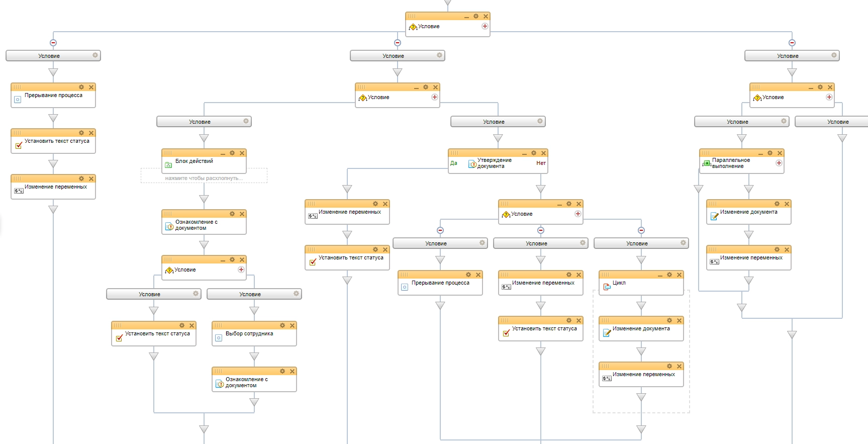The image size is (868, 444).
Task: Open settings gear on "Блок действий" block
Action: click(232, 153)
